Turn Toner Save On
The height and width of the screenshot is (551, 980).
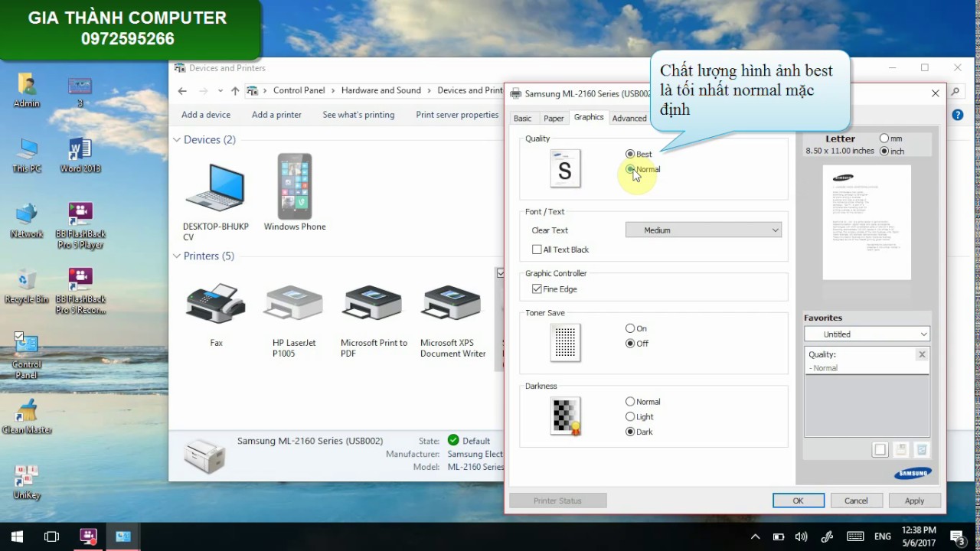(x=636, y=328)
